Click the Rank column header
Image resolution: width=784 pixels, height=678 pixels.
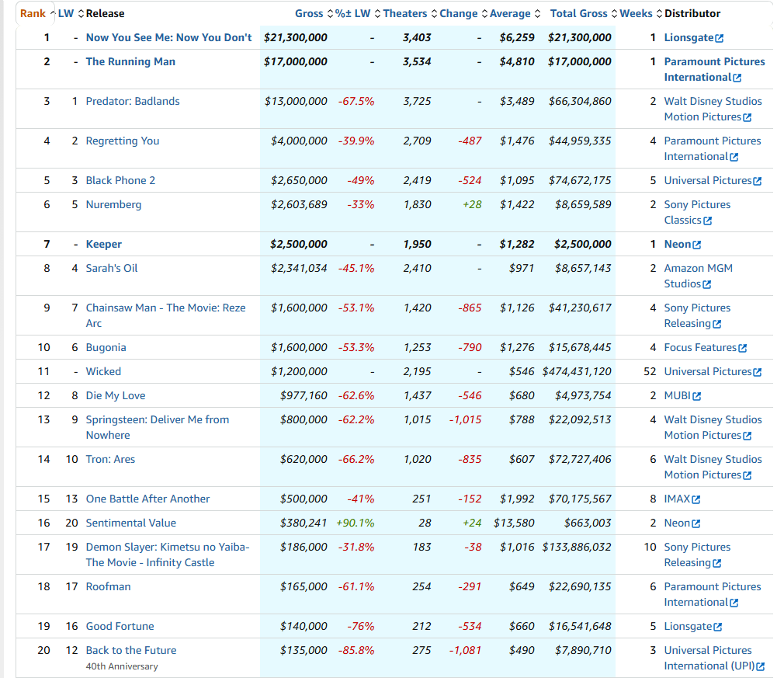coord(33,13)
